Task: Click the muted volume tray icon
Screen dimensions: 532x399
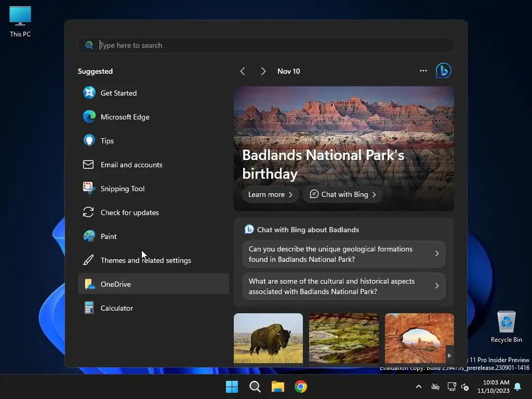Action: coord(465,387)
